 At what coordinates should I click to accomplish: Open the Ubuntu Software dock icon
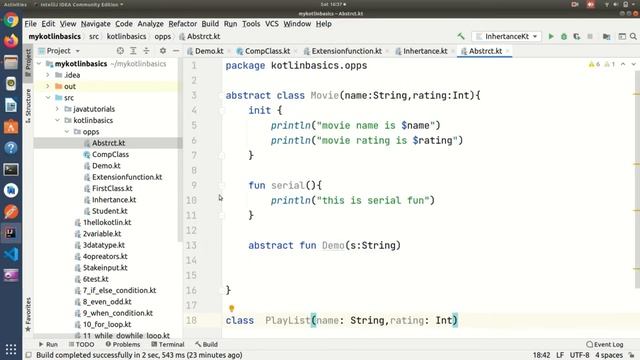11,127
